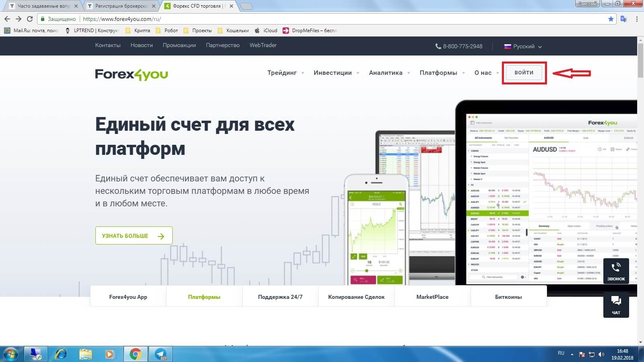Launch Internet Explorer from the taskbar
Screen dimensions: 644x362
61,354
